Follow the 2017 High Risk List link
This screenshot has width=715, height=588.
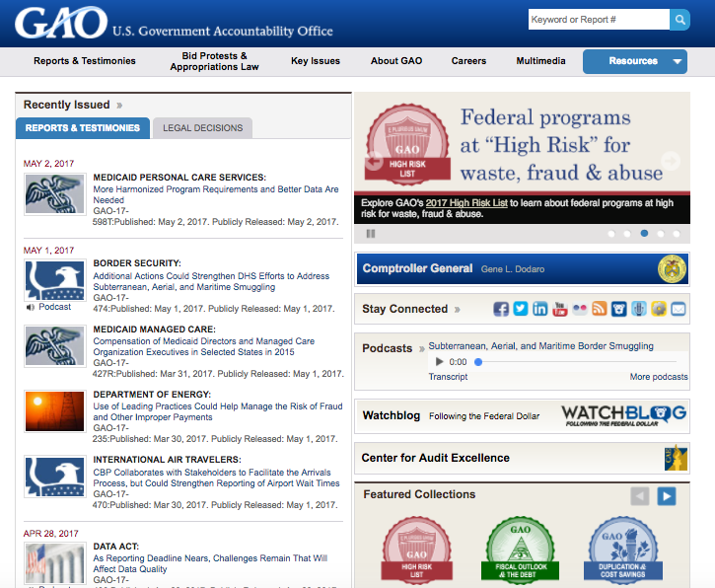click(466, 203)
